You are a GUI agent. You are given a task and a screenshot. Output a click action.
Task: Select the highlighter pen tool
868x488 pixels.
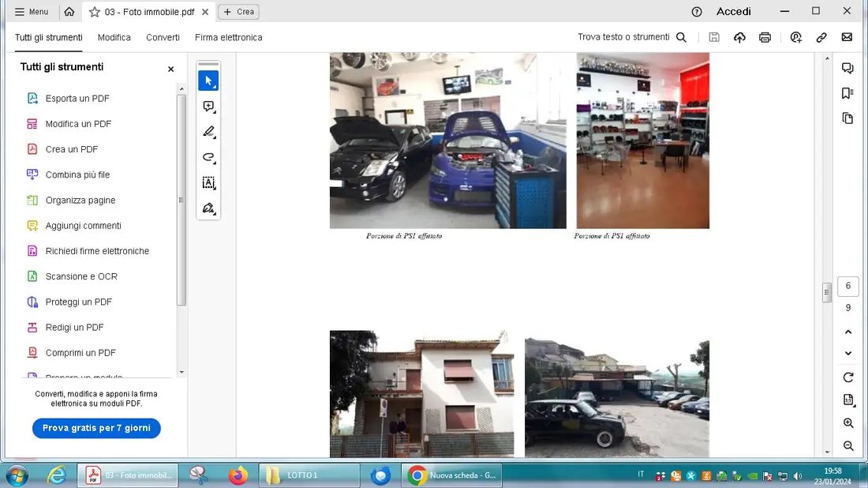point(208,132)
